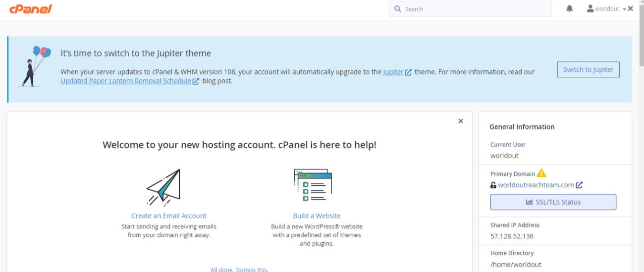
Task: Click the open padlock icon by domain
Action: click(493, 185)
